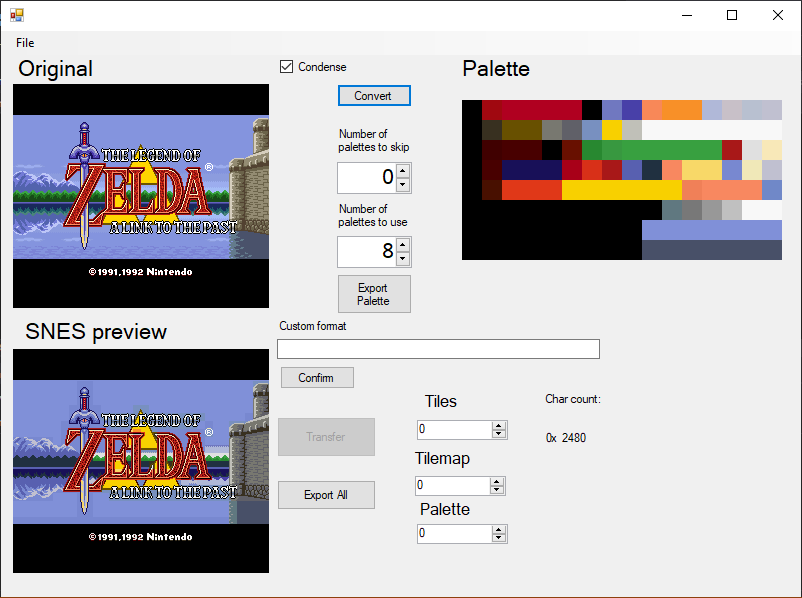Viewport: 802px width, 598px height.
Task: Decrease number of palettes to skip
Action: tap(402, 185)
